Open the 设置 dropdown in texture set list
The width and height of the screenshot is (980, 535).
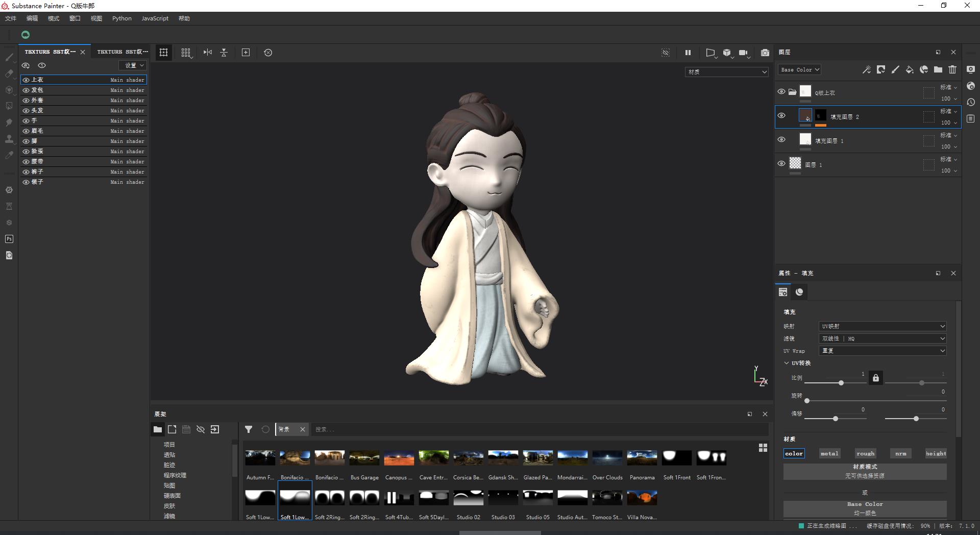pos(133,65)
